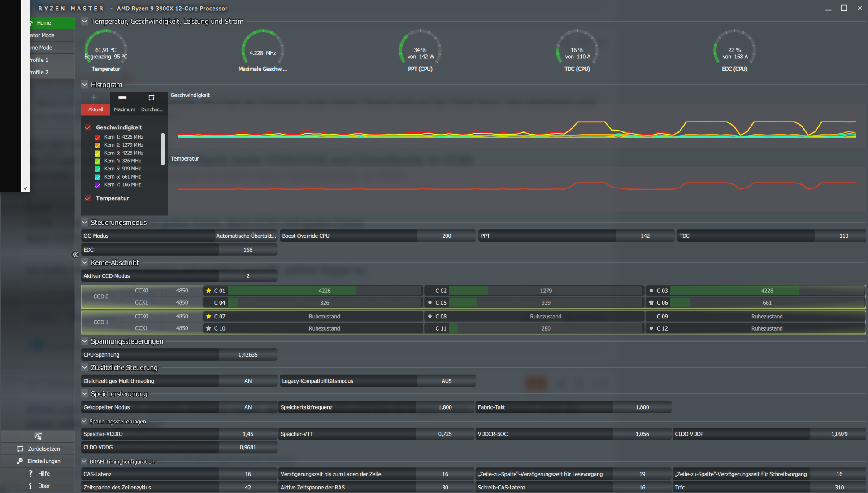Viewport: 868px width, 493px height.
Task: Collapse sidebar with double-chevron arrow icon
Action: coord(75,255)
